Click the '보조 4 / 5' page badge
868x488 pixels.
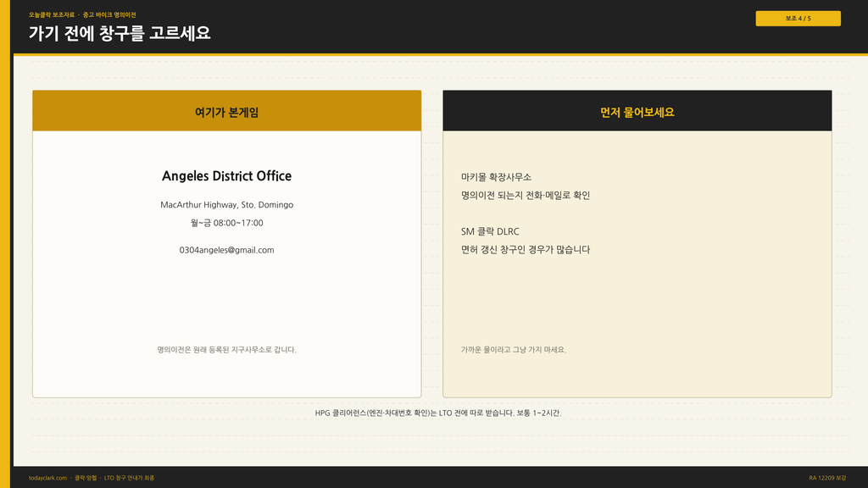(x=798, y=19)
